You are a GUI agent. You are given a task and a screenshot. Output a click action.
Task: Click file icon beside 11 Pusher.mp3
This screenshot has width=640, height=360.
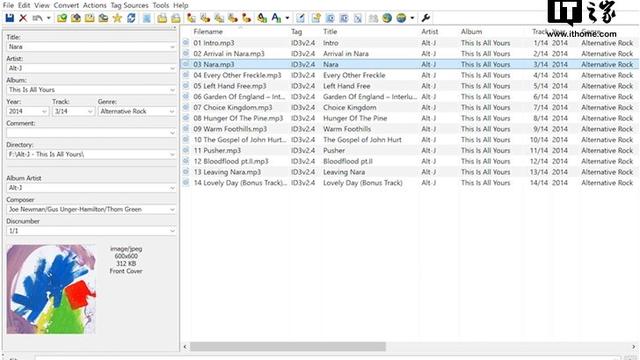pos(186,150)
